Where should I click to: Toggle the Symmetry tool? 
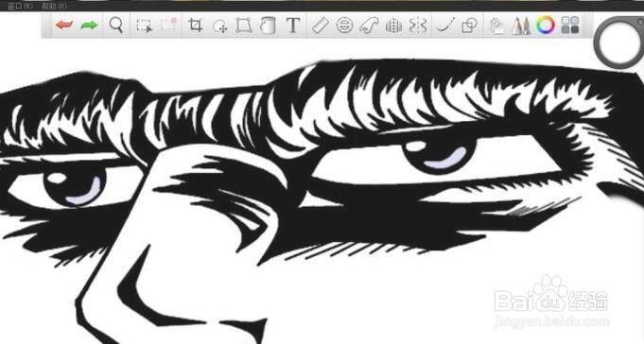418,26
